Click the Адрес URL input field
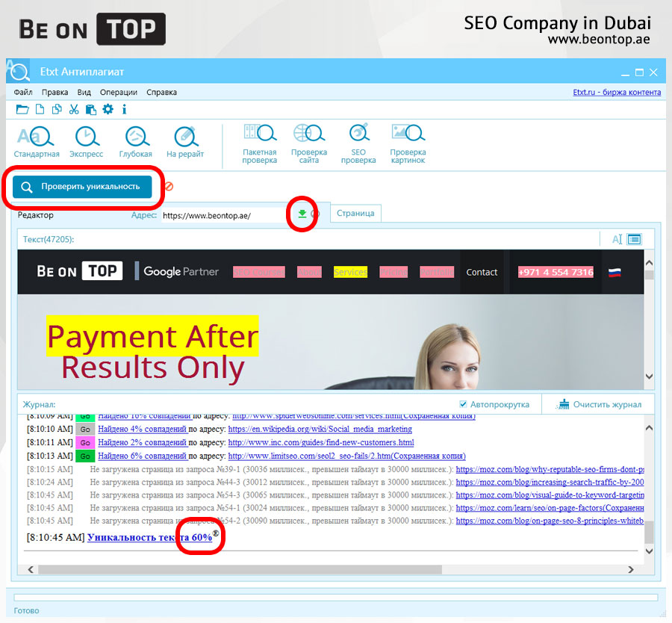 (225, 215)
